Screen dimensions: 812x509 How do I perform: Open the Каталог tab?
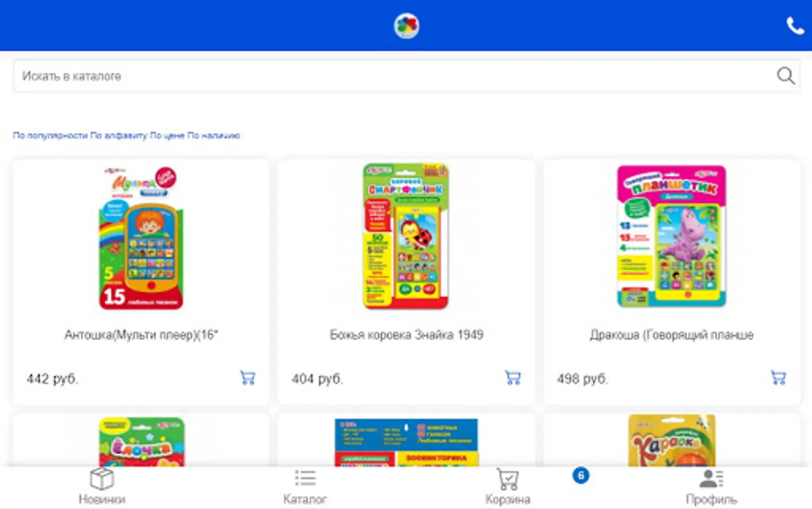tap(305, 486)
